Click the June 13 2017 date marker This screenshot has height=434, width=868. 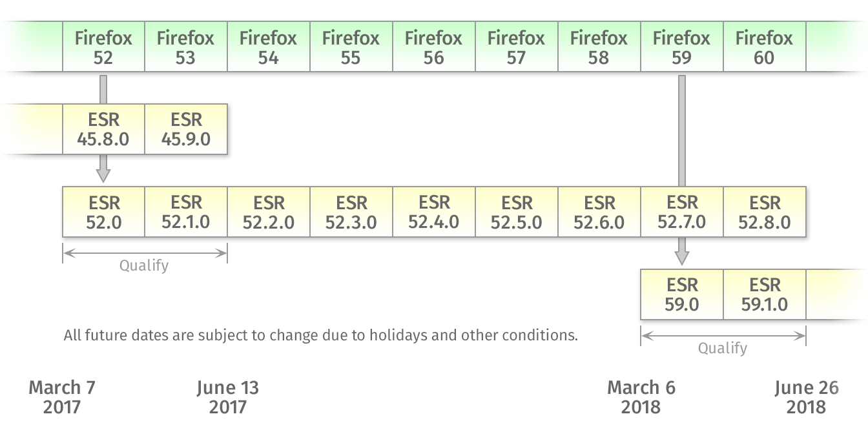227,397
